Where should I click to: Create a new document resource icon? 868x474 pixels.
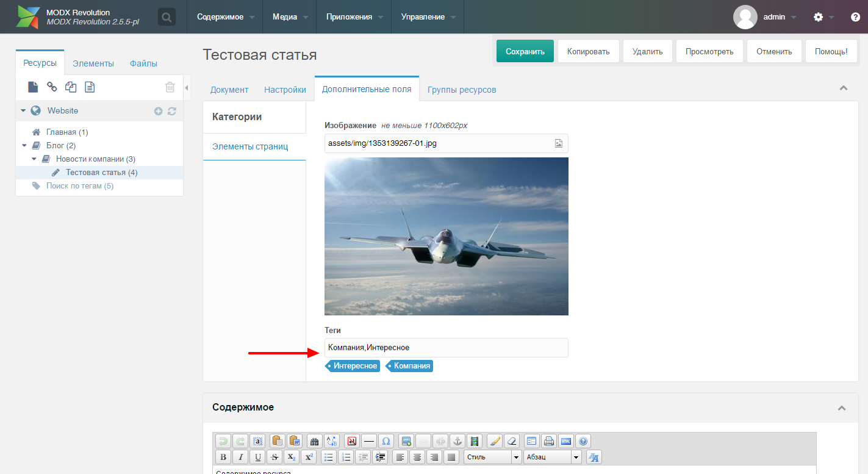[x=33, y=87]
